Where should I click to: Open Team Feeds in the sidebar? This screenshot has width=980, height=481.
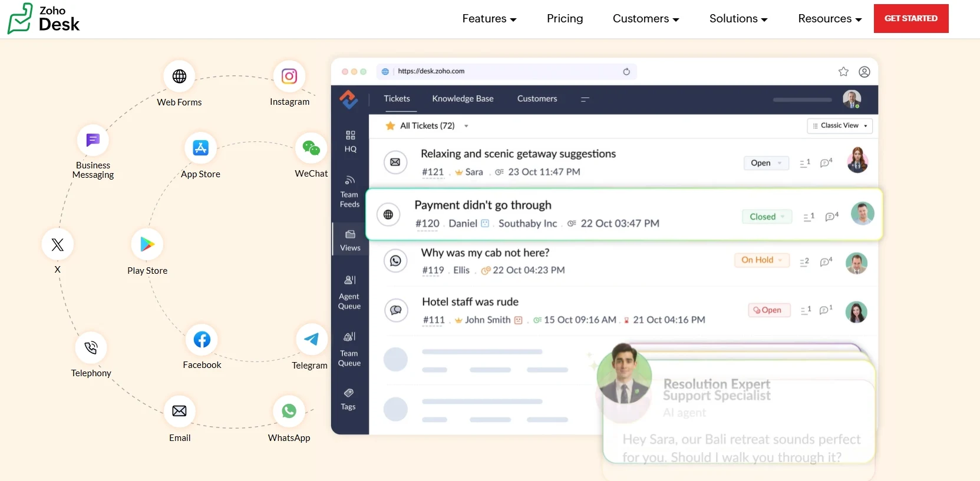tap(349, 191)
